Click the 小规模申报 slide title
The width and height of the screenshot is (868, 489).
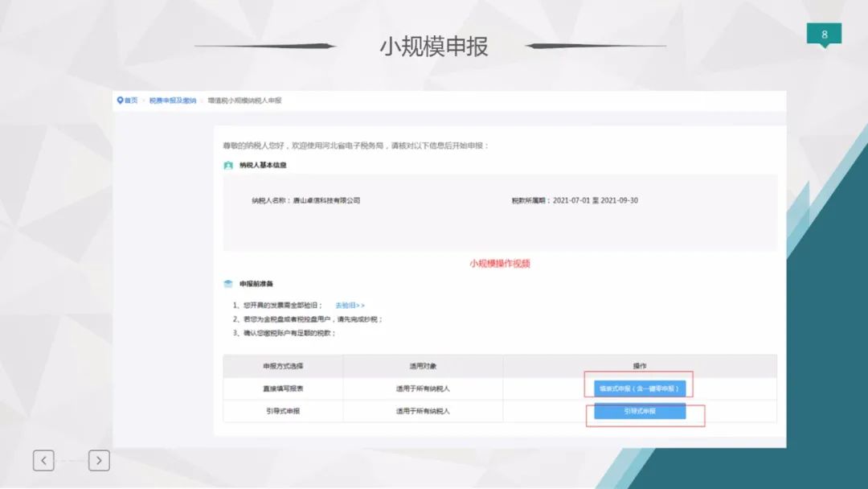pyautogui.click(x=434, y=47)
